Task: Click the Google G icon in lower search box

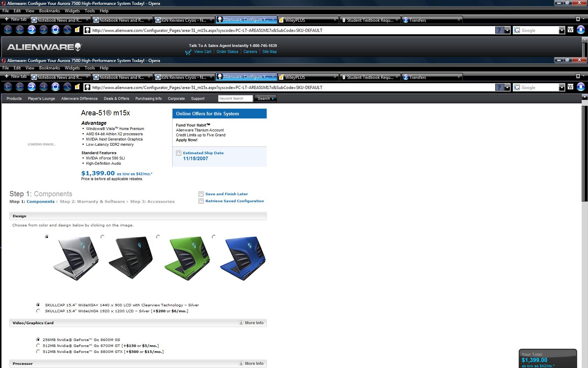Action: pyautogui.click(x=517, y=87)
